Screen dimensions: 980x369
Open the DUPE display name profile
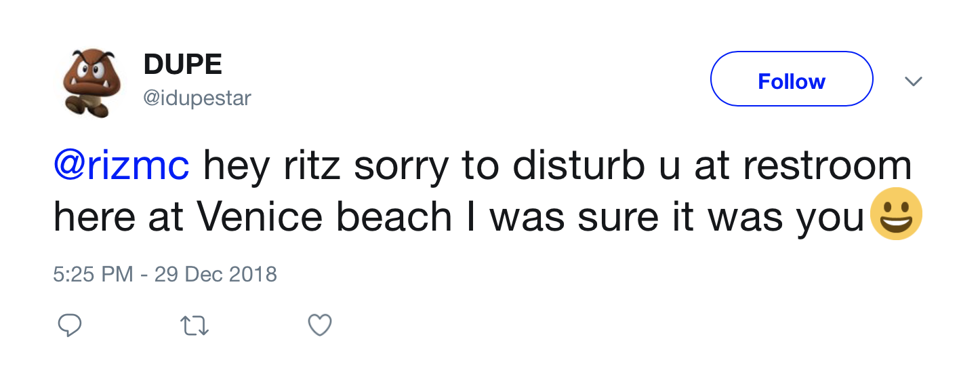click(x=183, y=65)
